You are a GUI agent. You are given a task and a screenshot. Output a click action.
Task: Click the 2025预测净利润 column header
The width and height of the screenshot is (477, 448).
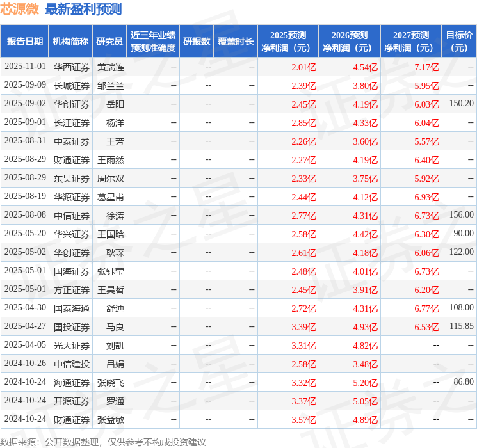(288, 42)
